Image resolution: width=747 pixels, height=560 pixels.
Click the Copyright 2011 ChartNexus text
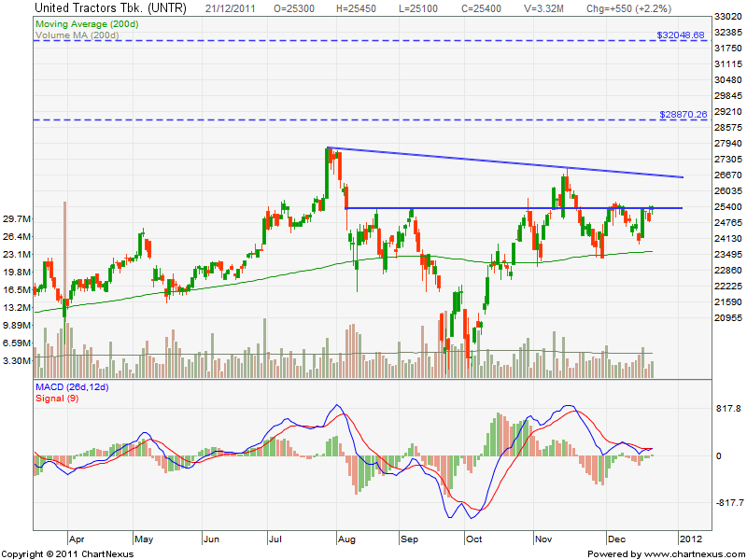(x=71, y=553)
